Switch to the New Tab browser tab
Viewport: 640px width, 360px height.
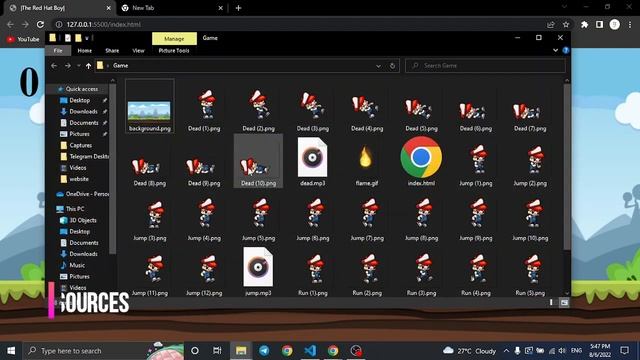pos(171,8)
